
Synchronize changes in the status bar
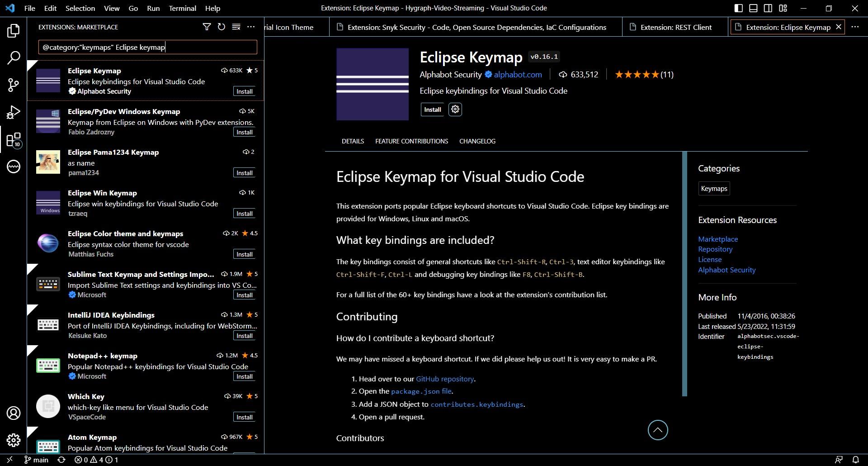pos(61,460)
